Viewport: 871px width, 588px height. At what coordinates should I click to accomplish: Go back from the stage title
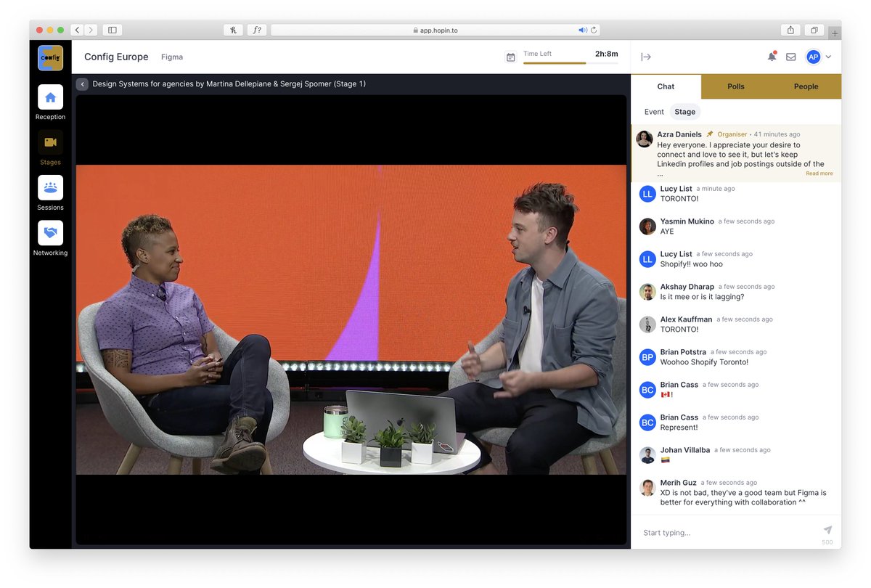tap(82, 84)
